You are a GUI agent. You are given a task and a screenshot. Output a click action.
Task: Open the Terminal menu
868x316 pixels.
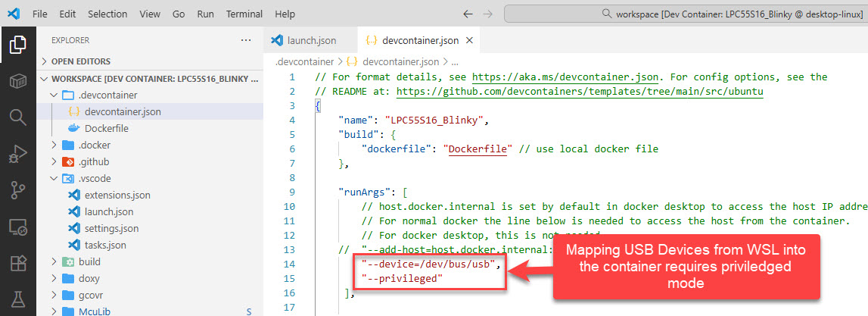244,14
